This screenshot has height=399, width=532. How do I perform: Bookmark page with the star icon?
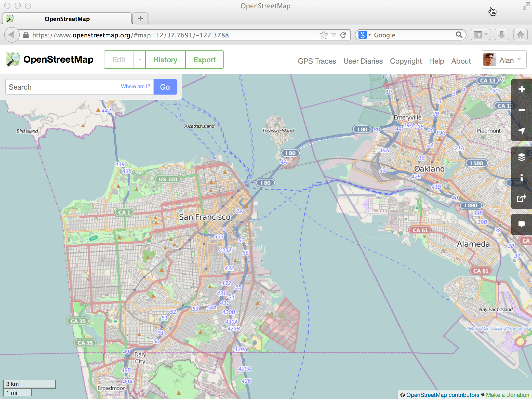coord(323,35)
